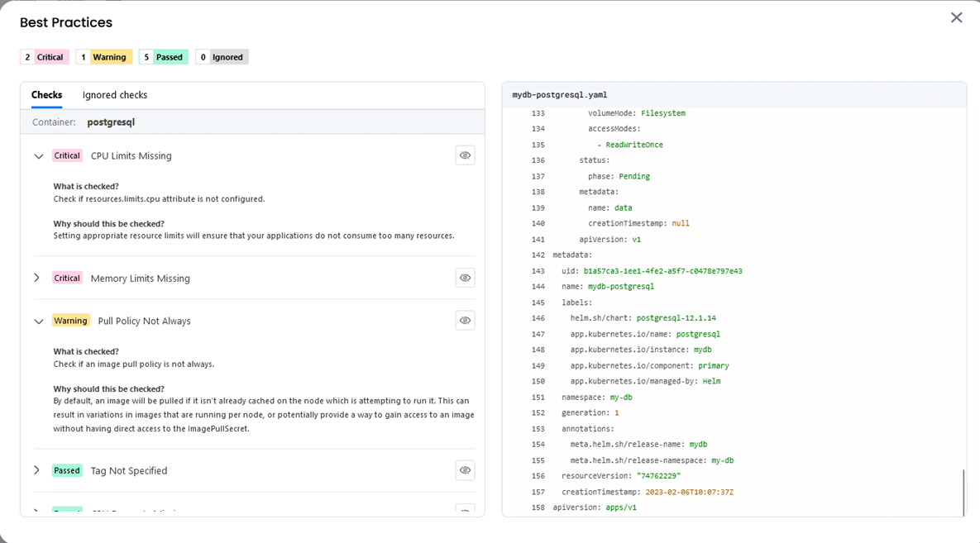Click eye icon beside Tag Not Specified
The image size is (980, 543).
465,469
